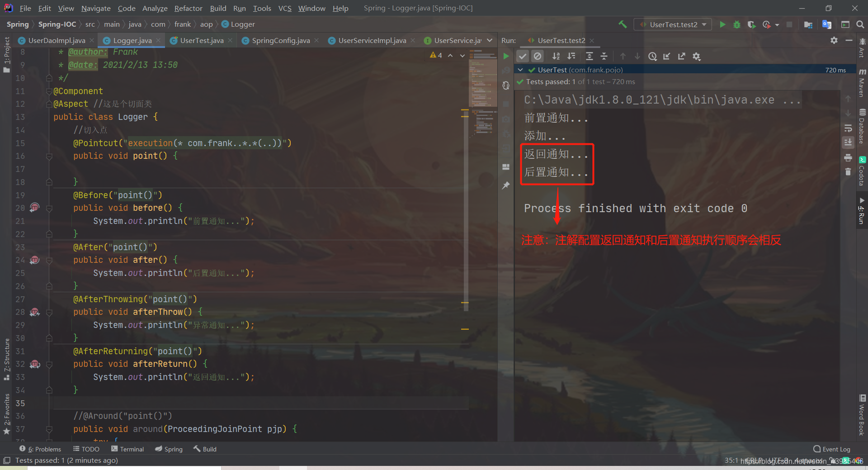Build the project with hammer icon
The width and height of the screenshot is (868, 470).
click(623, 24)
